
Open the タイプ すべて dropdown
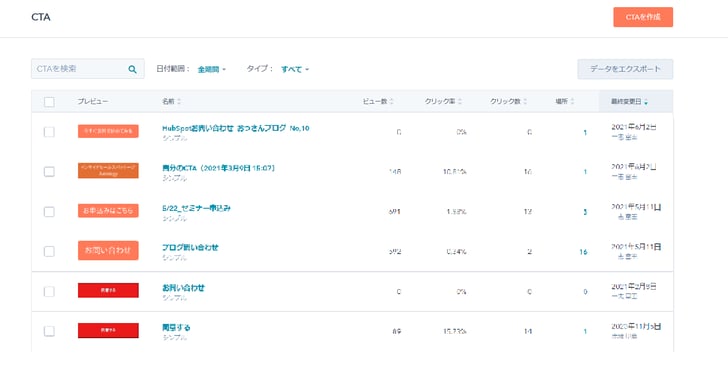pyautogui.click(x=295, y=69)
